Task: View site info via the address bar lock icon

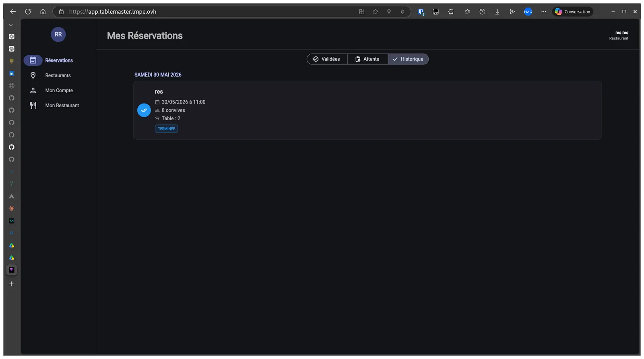Action: coord(61,12)
